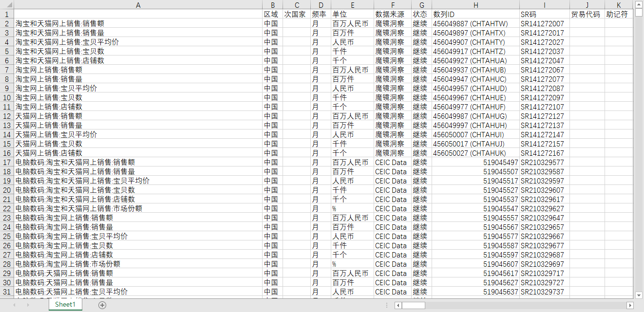Image resolution: width=644 pixels, height=312 pixels.
Task: Click 百万人民币 unit cell in row 7
Action: (352, 70)
